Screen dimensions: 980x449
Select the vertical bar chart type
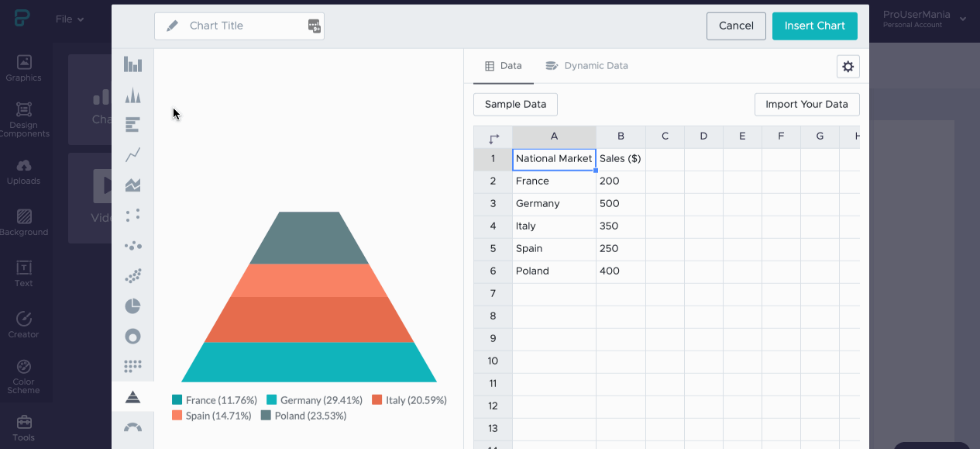point(132,64)
